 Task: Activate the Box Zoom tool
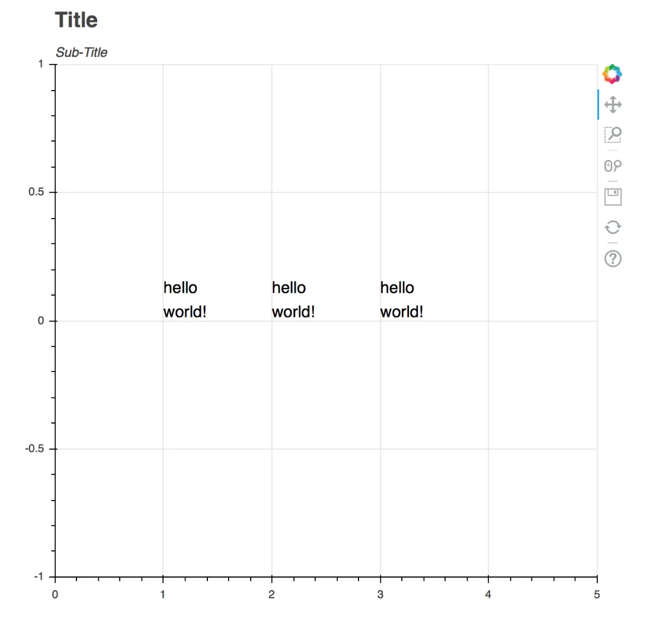pos(612,134)
